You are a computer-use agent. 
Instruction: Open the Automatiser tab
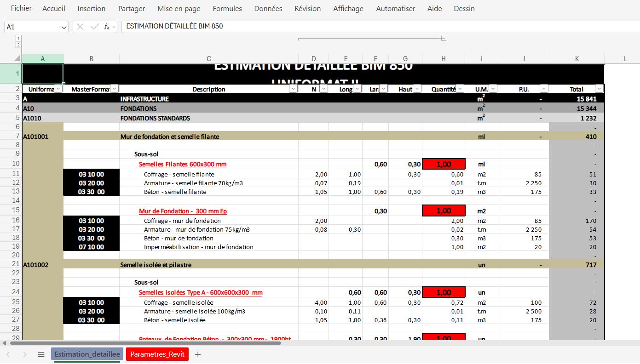coord(396,8)
